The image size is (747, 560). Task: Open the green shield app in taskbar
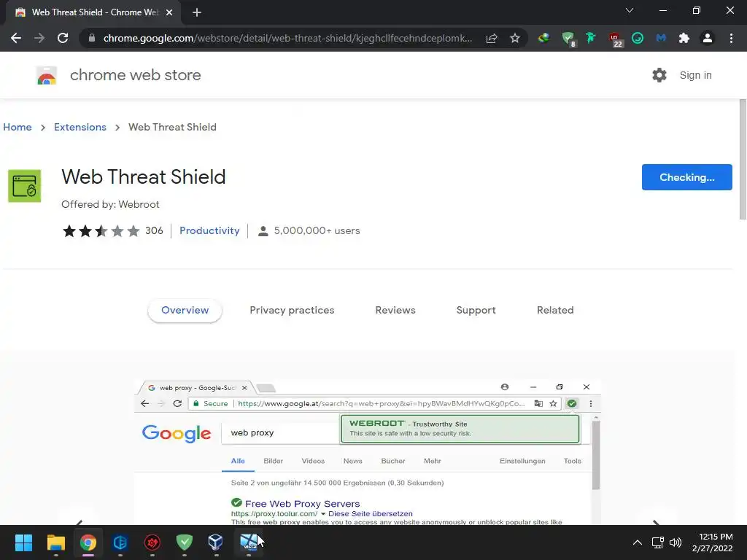click(185, 542)
